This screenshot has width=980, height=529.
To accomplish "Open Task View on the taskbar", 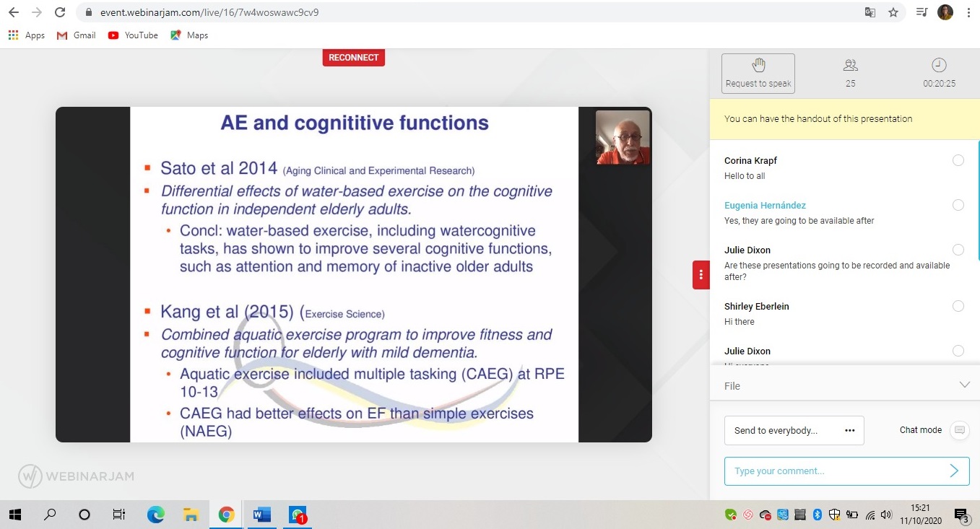I will pos(119,515).
